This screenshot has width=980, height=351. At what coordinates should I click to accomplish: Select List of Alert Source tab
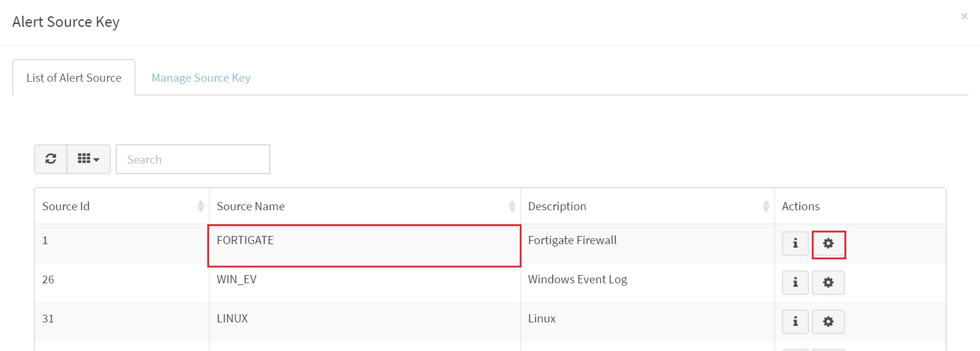[74, 78]
